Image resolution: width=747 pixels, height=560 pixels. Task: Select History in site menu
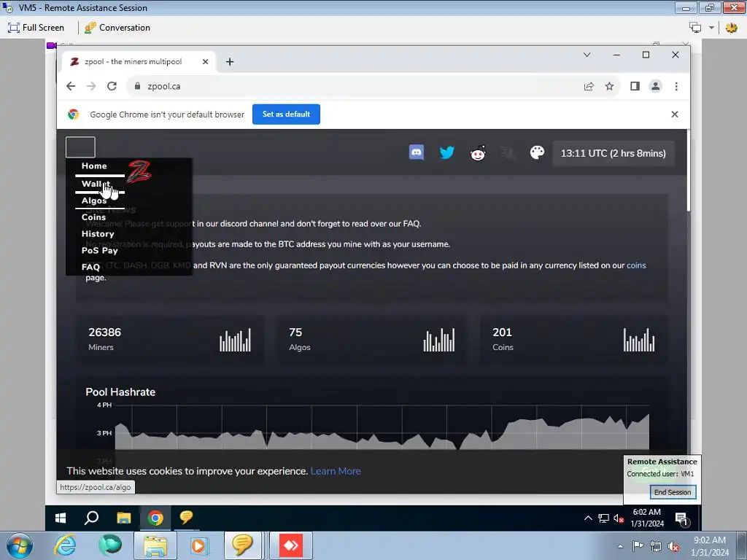point(98,234)
